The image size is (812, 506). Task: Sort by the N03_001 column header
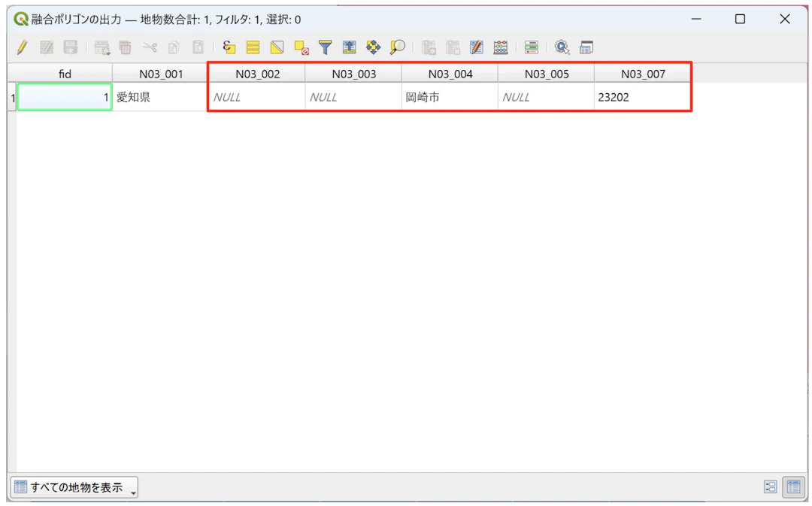[x=161, y=74]
